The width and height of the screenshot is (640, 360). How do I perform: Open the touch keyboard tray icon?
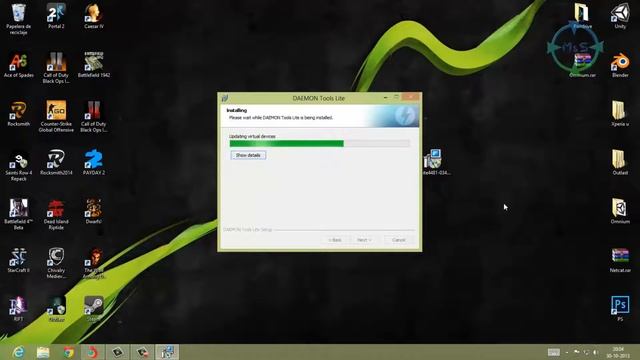pyautogui.click(x=554, y=352)
